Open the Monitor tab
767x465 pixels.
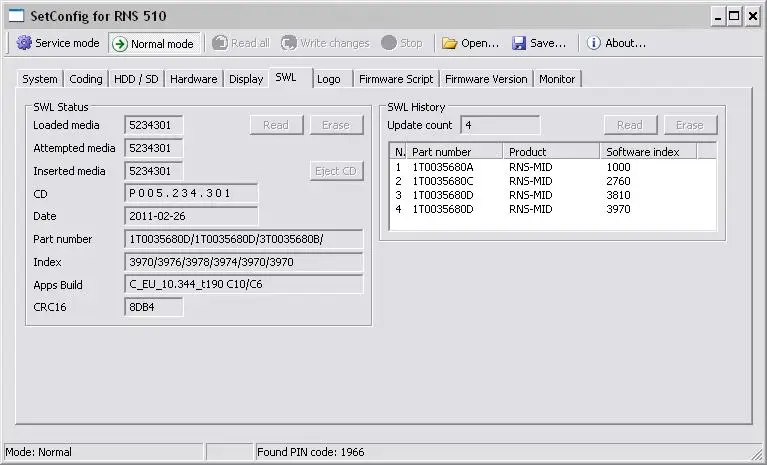(557, 79)
